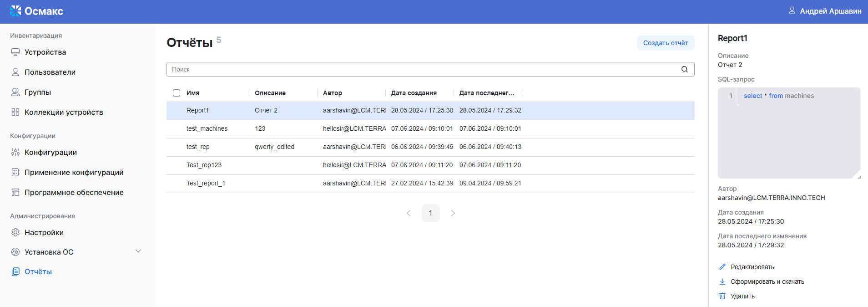The height and width of the screenshot is (307, 868).
Task: Toggle the select-all checkbox in table header
Action: (x=177, y=93)
